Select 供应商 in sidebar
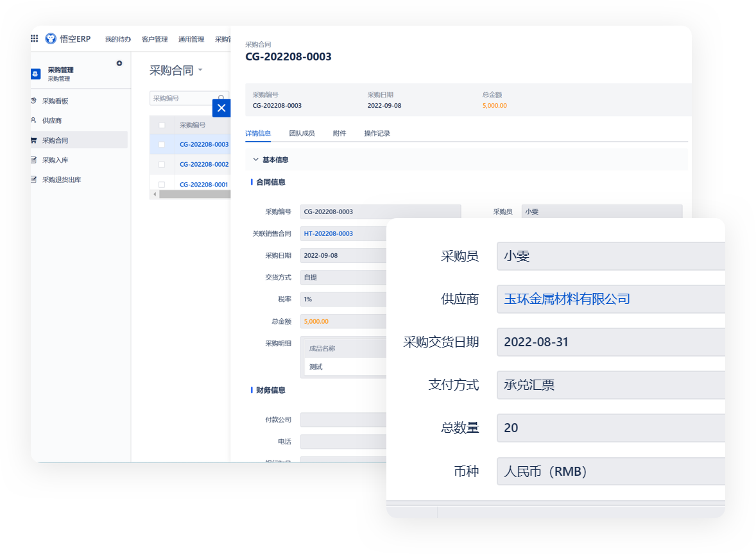 pos(52,121)
